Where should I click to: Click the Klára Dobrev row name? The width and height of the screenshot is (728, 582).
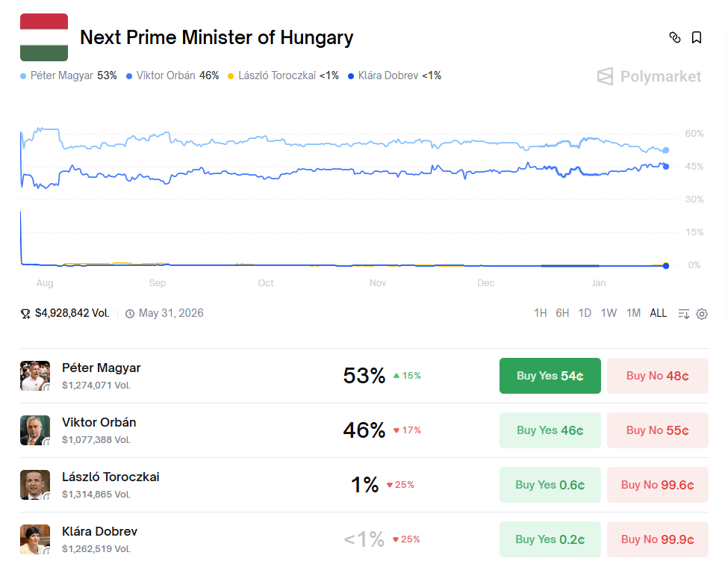(x=99, y=532)
